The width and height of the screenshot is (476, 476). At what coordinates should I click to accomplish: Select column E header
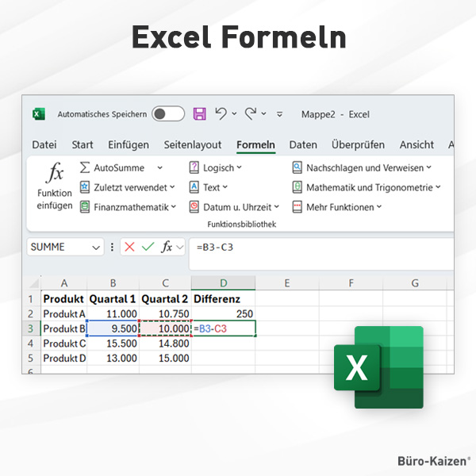(287, 283)
